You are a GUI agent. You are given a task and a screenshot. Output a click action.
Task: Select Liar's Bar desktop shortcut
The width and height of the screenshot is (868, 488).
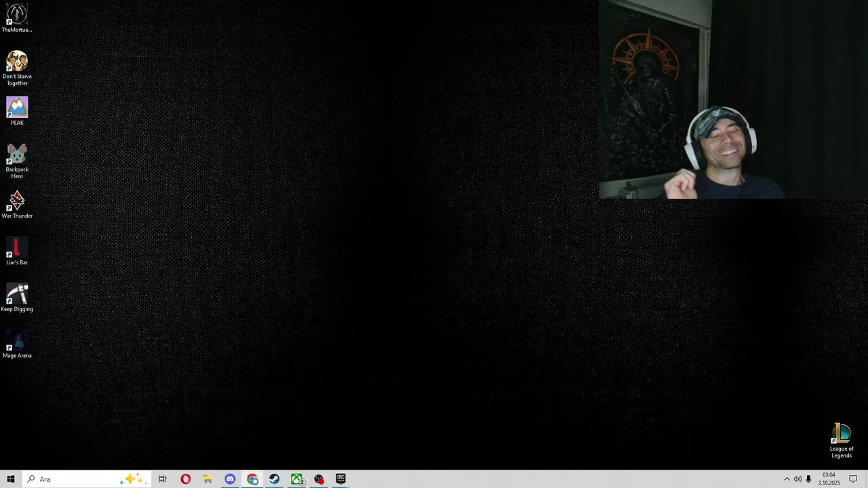17,251
